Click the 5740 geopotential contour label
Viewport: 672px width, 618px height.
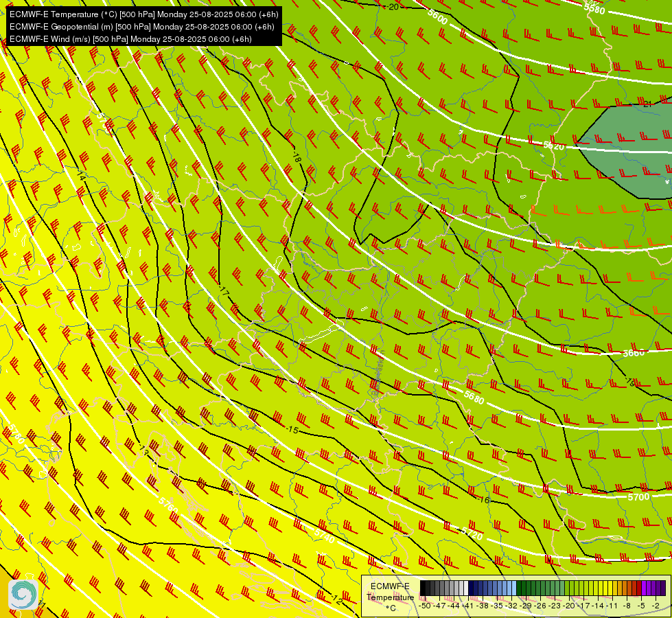[x=324, y=536]
